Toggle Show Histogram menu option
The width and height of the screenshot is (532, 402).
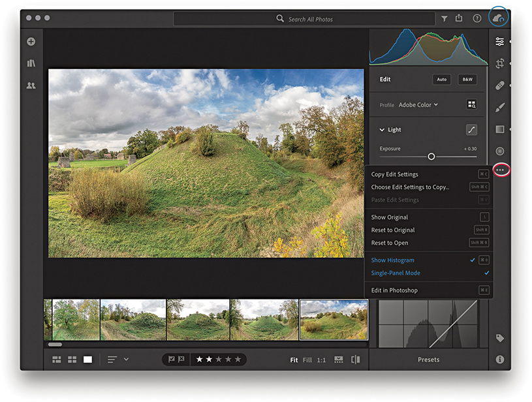tap(393, 260)
